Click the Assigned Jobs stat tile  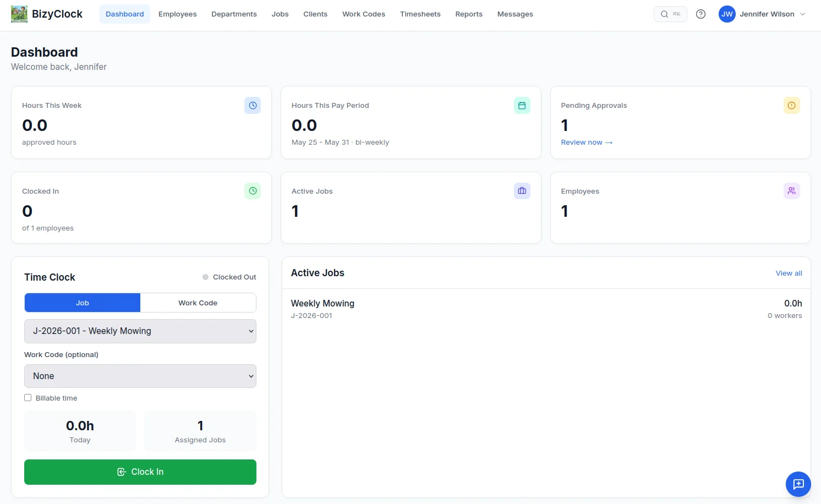point(200,431)
